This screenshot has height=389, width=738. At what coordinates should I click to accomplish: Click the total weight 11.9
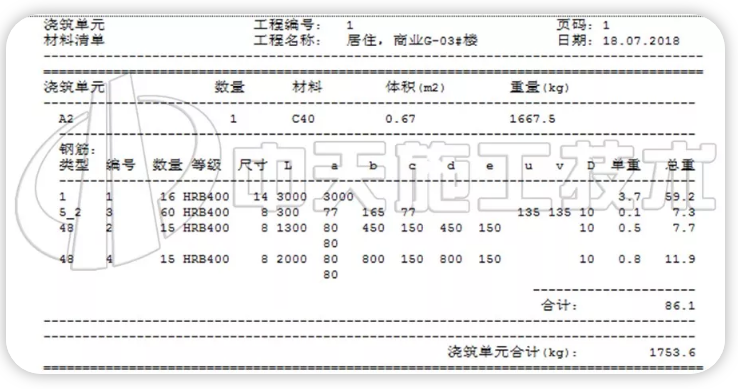[x=680, y=259]
